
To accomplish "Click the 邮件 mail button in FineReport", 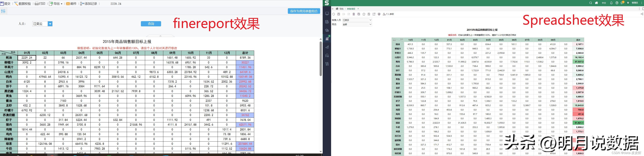I will tap(71, 4).
